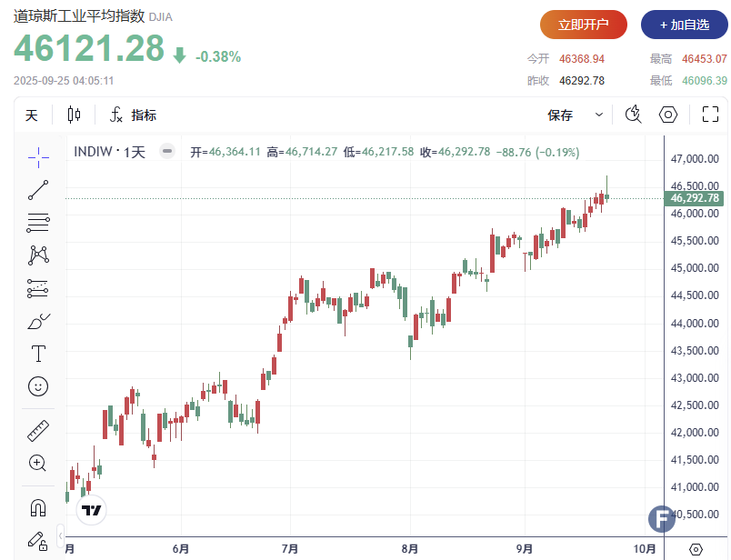Click the 天 interval selector
The width and height of the screenshot is (731, 560).
[x=32, y=115]
